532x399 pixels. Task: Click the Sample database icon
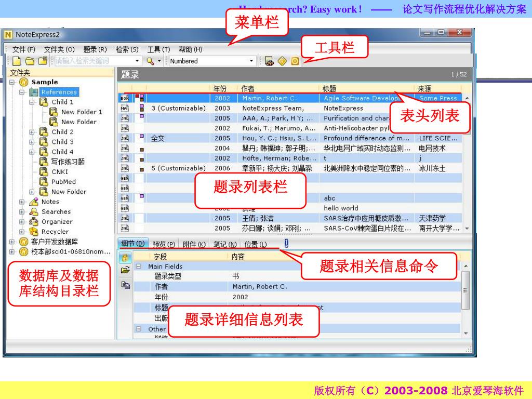click(24, 82)
